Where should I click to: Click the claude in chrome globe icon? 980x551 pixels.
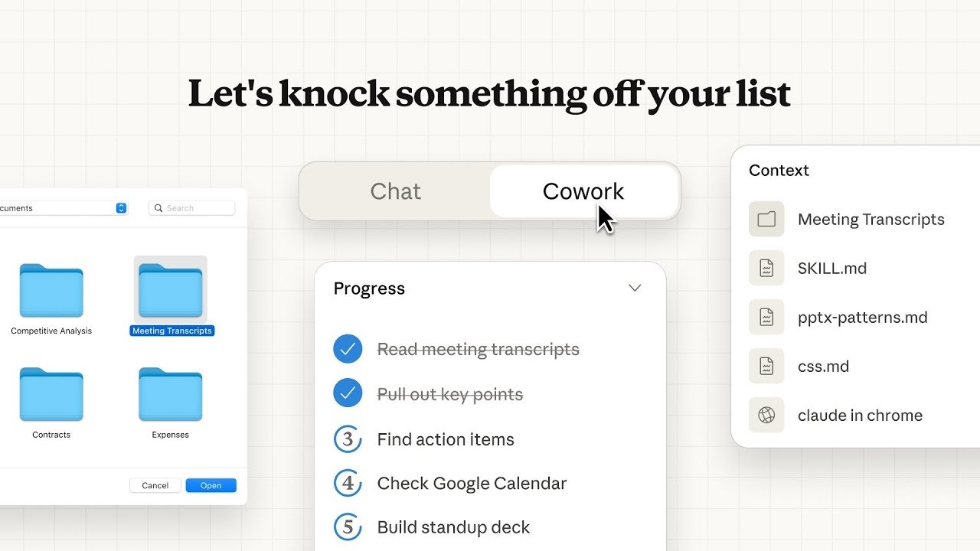tap(766, 415)
